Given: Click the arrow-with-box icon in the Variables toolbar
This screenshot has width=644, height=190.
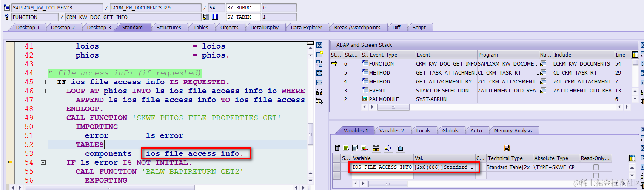Looking at the screenshot, I should tap(388, 148).
